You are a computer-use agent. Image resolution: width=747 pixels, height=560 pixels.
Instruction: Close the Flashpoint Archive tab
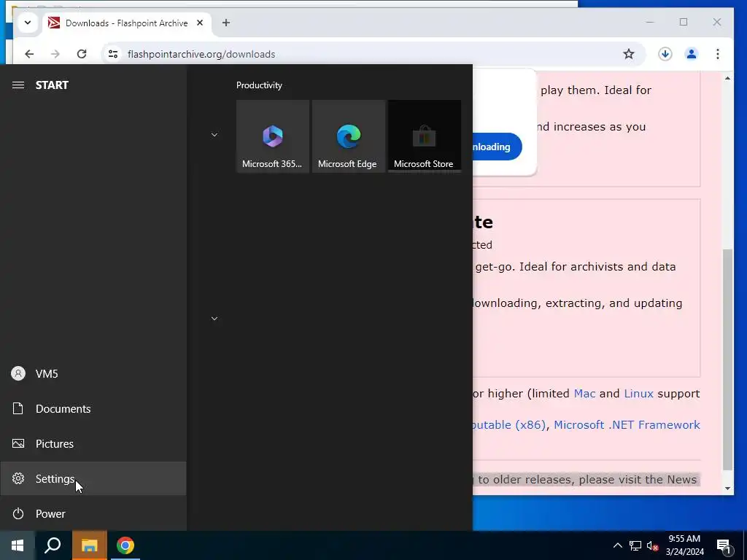tap(200, 23)
